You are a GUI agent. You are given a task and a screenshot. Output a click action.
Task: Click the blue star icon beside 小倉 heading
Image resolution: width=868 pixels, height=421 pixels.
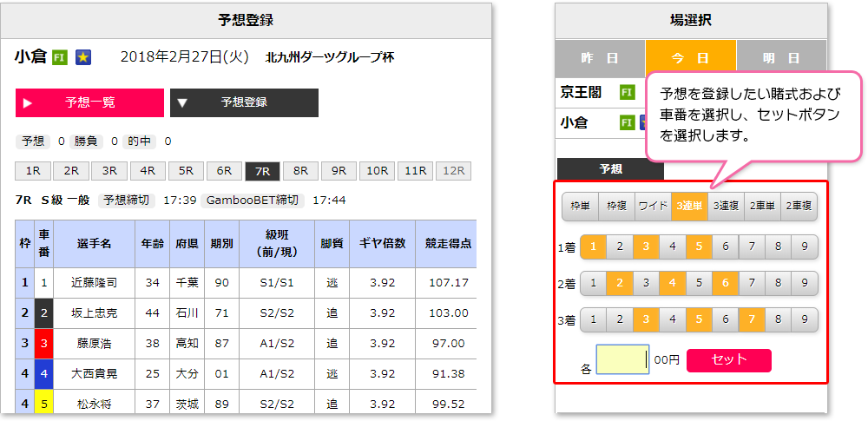click(x=83, y=57)
